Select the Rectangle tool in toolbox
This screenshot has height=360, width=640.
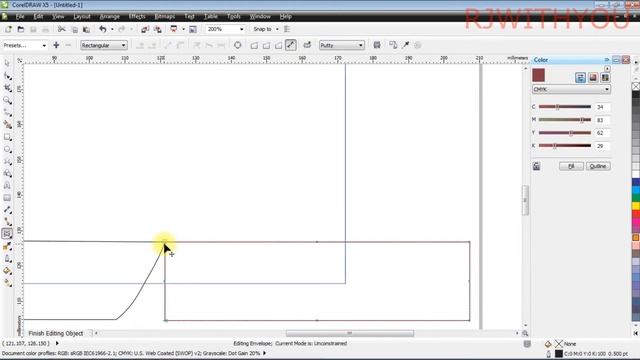[x=7, y=137]
